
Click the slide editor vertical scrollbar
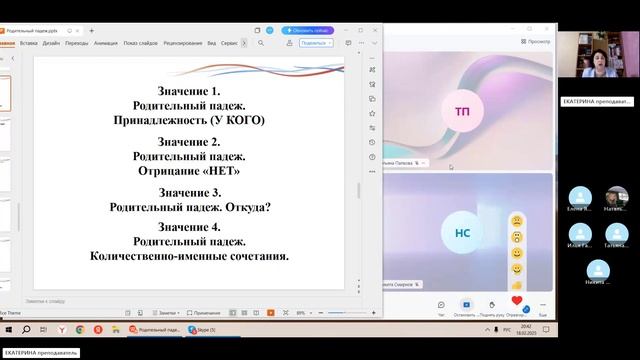click(359, 191)
